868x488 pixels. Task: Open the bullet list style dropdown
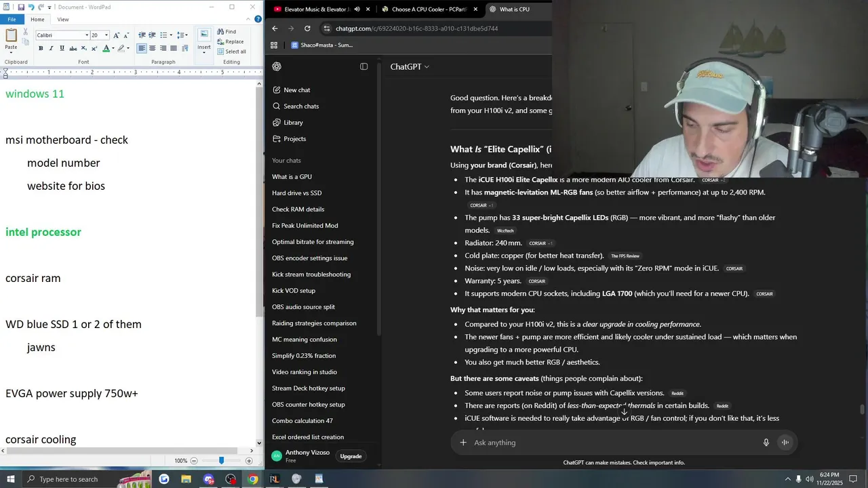coord(170,35)
